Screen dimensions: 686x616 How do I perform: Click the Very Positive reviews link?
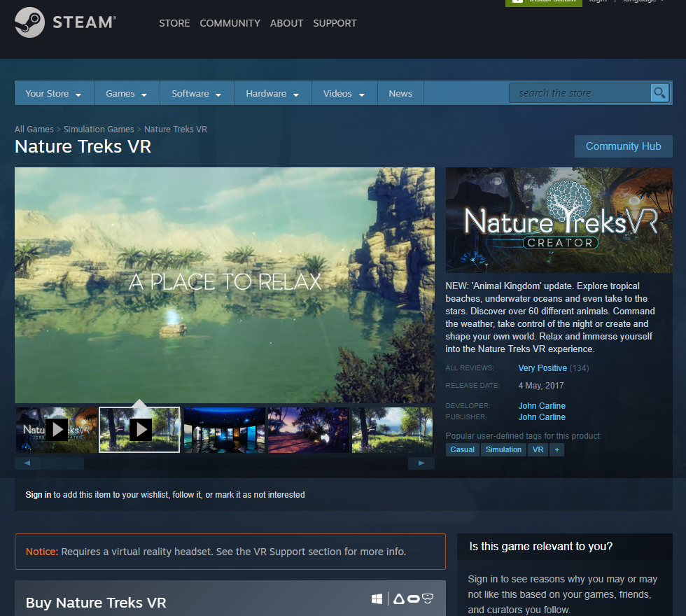pos(542,368)
